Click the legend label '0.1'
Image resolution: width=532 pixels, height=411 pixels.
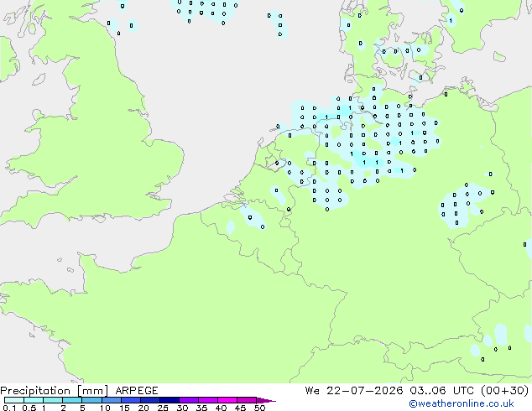(9, 408)
